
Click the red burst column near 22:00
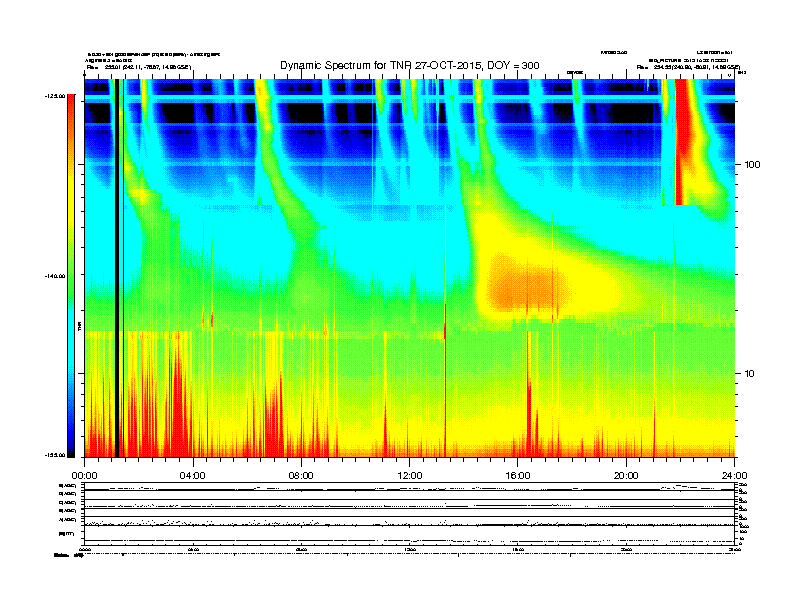(x=681, y=141)
